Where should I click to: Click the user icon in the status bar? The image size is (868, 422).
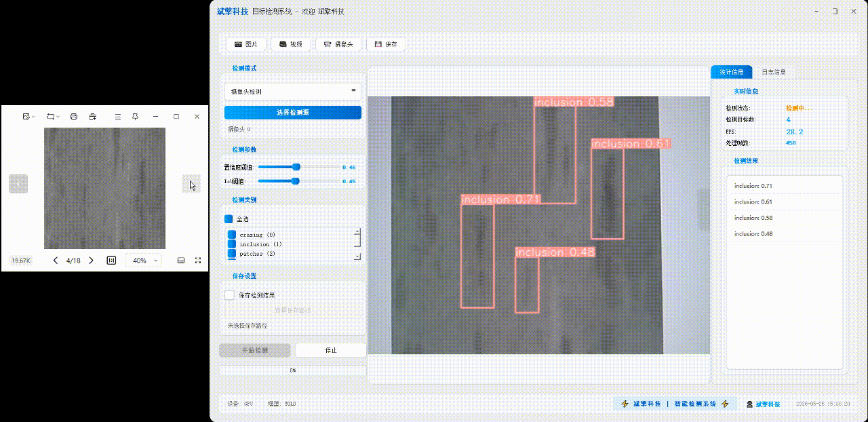tap(749, 404)
